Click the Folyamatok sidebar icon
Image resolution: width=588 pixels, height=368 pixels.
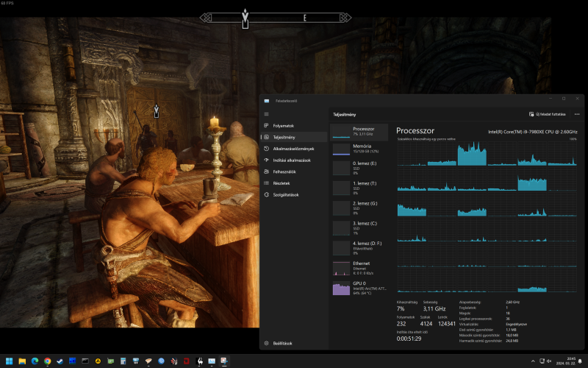pos(266,126)
